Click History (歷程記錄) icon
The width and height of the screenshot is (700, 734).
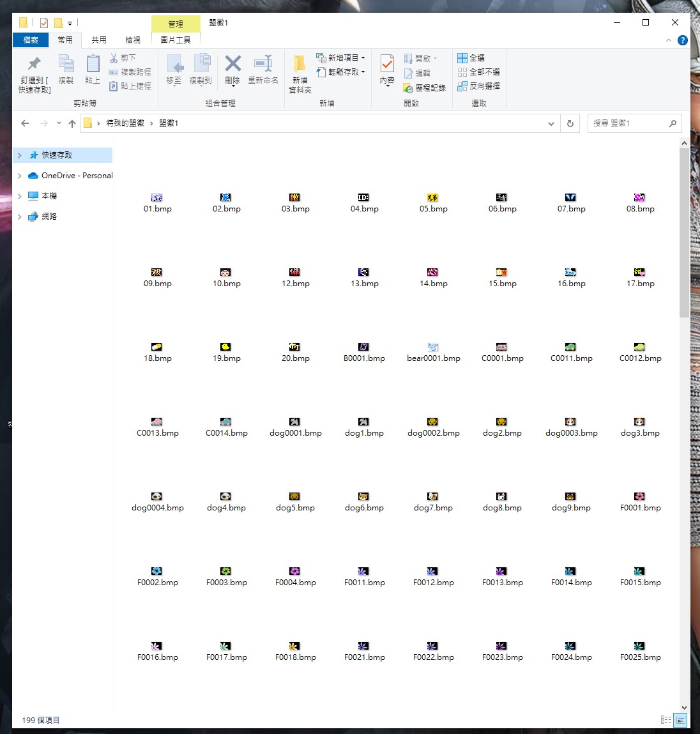[x=409, y=88]
